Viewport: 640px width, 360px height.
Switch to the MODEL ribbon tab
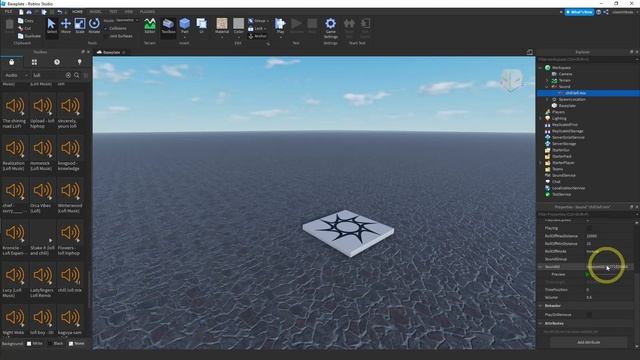96,12
